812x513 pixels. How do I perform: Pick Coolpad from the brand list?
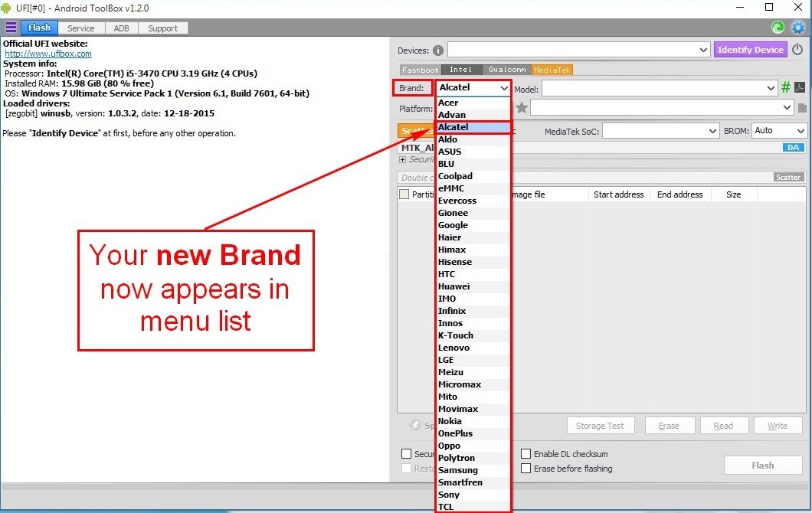(x=473, y=176)
